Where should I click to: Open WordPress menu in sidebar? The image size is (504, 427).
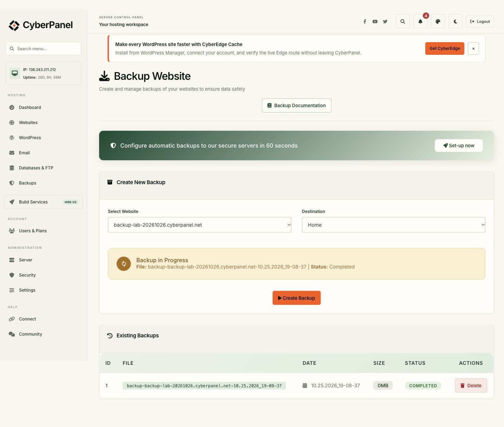coord(44,138)
